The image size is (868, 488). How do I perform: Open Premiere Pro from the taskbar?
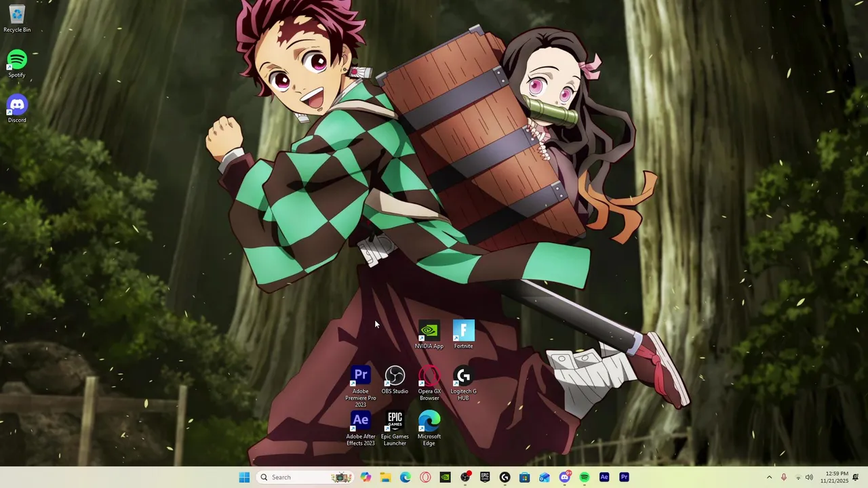click(x=624, y=477)
